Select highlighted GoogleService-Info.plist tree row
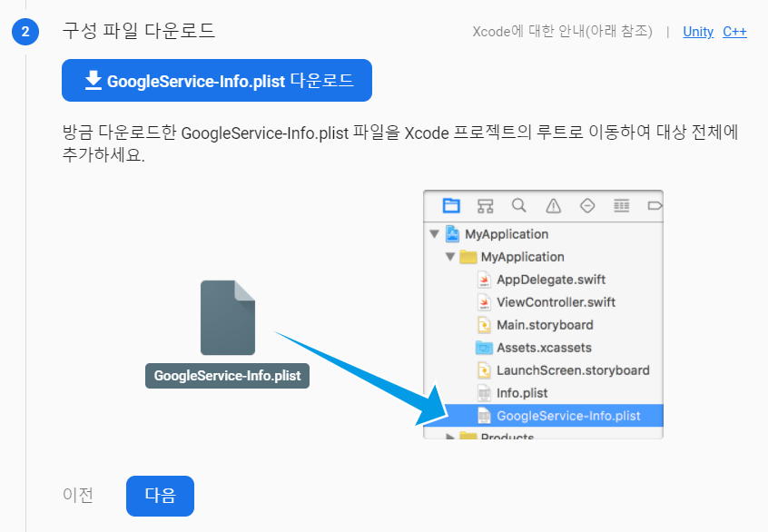This screenshot has height=532, width=768. [543, 416]
